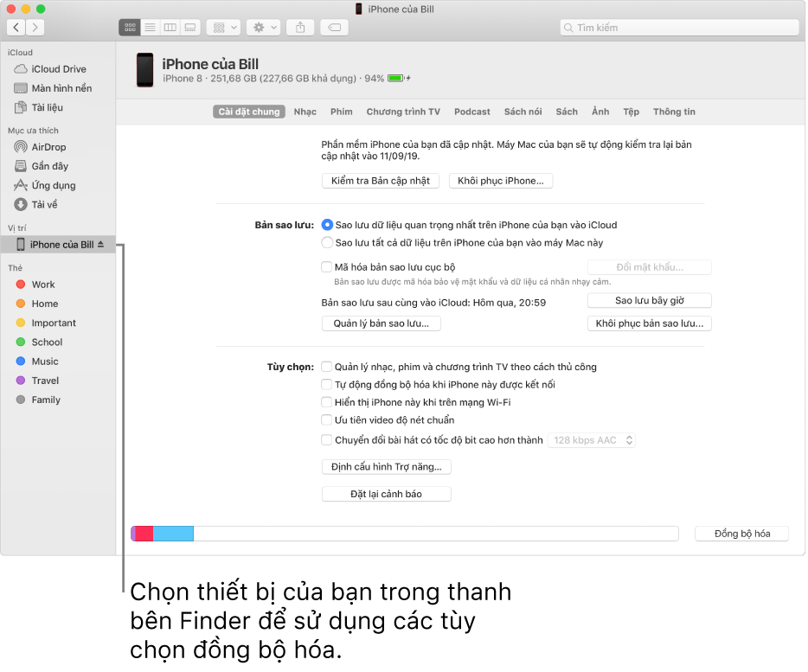Open the group-by arrangement dropdown
808x672 pixels.
point(224,28)
